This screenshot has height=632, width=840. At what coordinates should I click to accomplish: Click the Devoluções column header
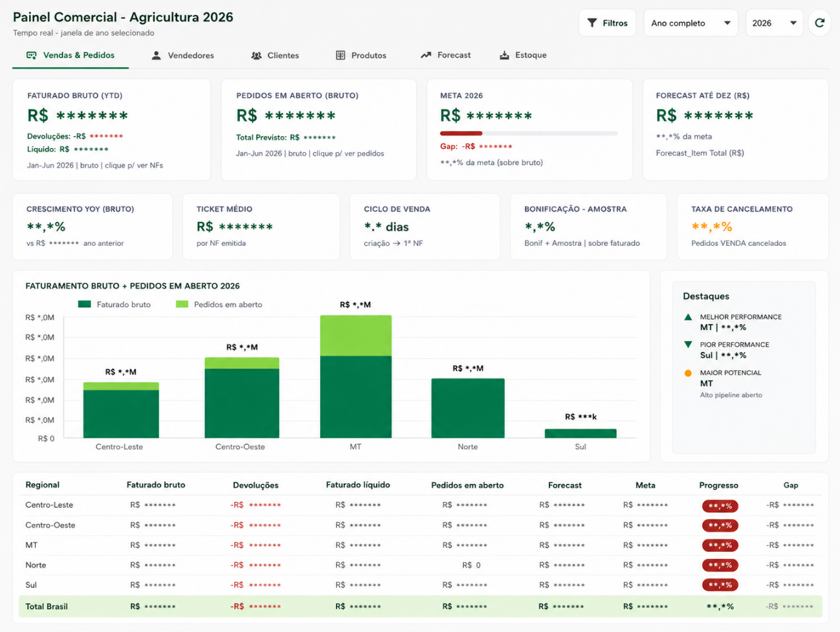256,485
